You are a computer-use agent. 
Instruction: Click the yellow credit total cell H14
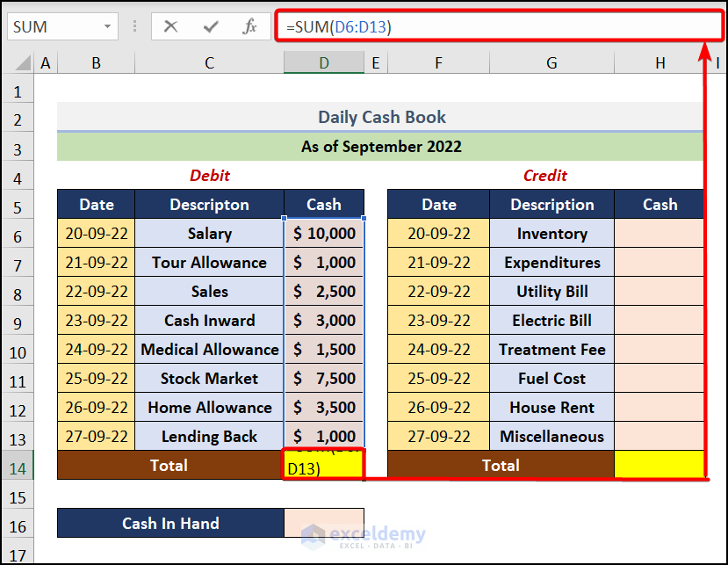659,464
